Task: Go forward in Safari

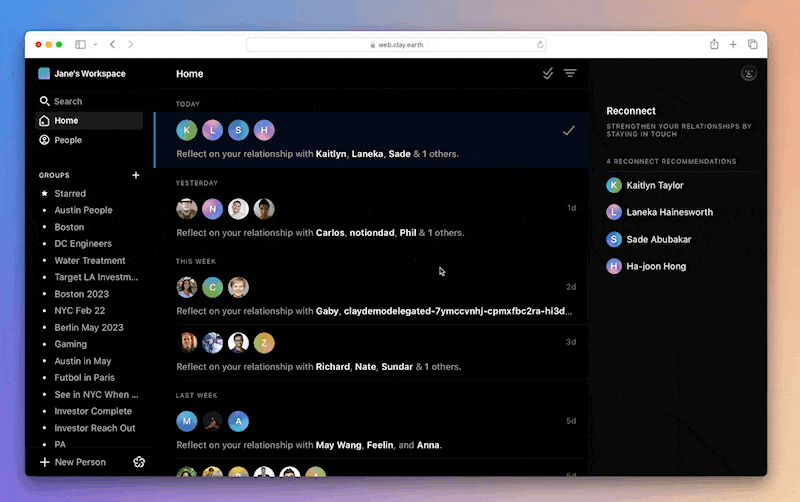Action: click(x=131, y=44)
